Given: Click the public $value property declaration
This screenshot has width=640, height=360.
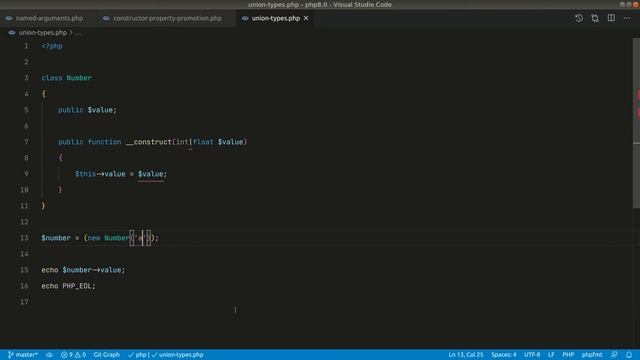Looking at the screenshot, I should (x=87, y=110).
